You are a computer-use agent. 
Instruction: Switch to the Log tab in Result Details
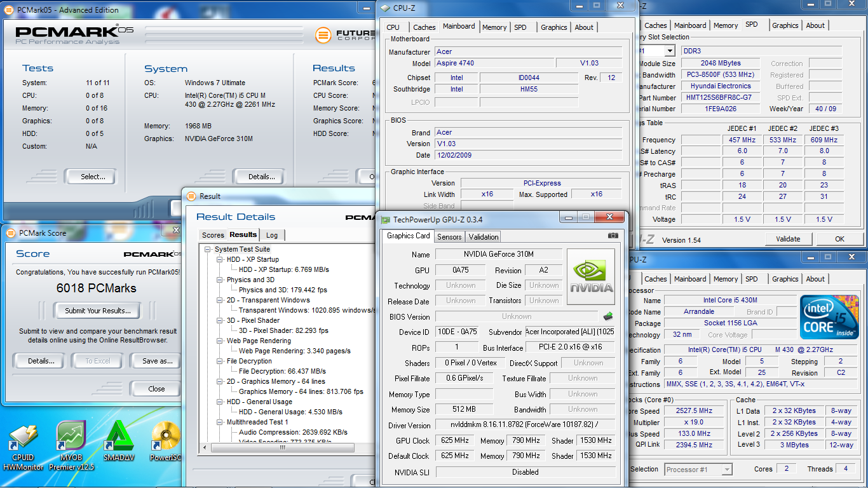[272, 235]
